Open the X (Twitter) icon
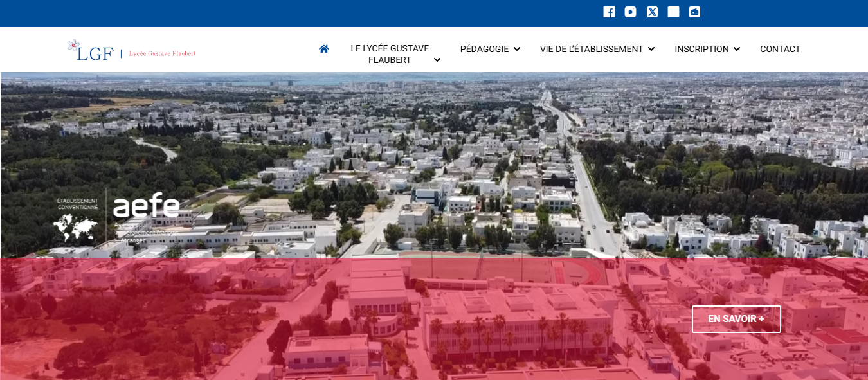The height and width of the screenshot is (380, 868). [652, 12]
